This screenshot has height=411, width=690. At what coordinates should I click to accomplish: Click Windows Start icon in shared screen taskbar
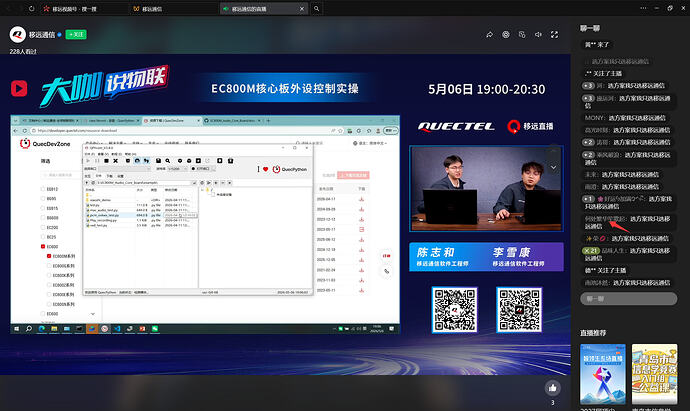(x=17, y=329)
